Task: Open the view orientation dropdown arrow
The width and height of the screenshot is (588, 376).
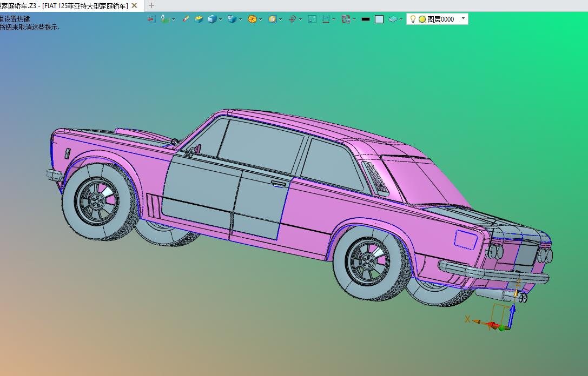Action: 240,19
